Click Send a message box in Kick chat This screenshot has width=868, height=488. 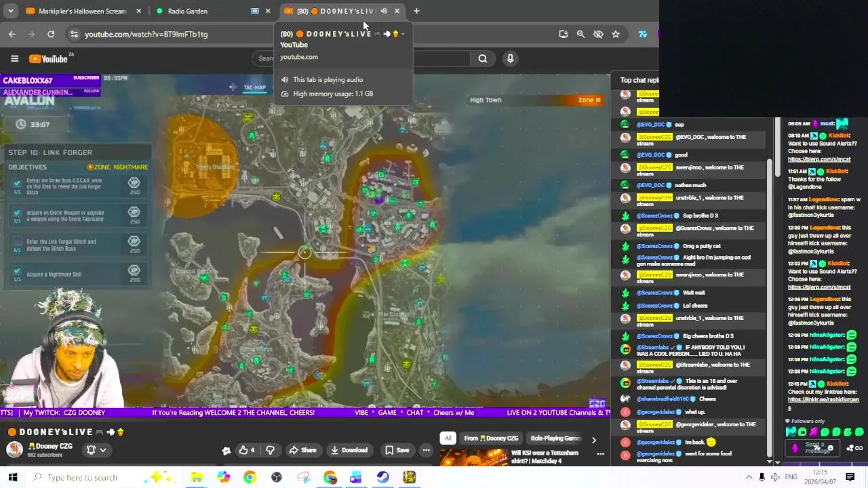click(813, 447)
